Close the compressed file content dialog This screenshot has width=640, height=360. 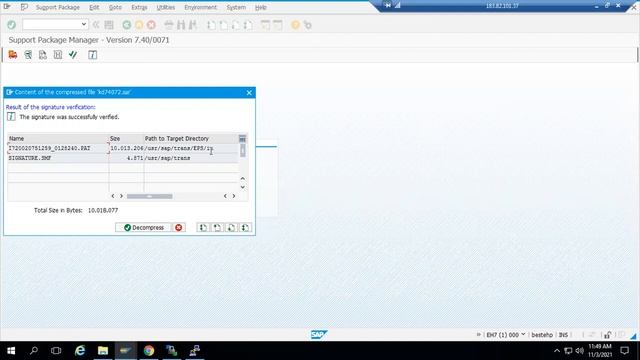point(249,93)
